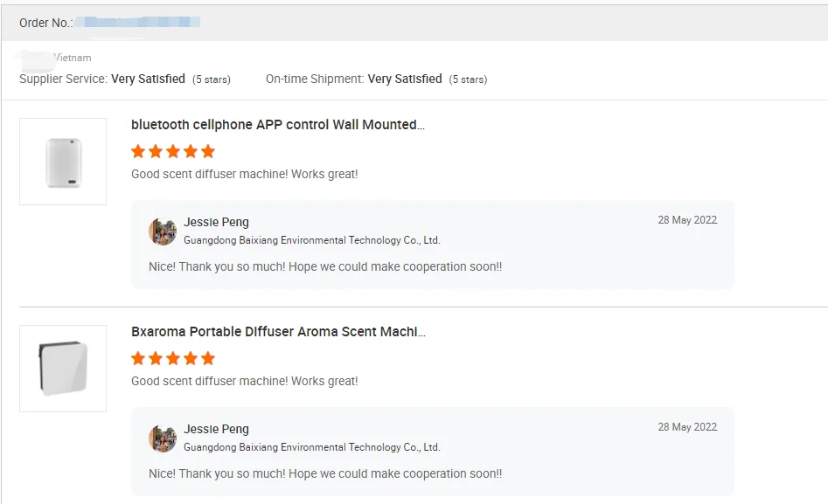This screenshot has height=504, width=828.
Task: Click the Order No. label in the header
Action: 45,23
